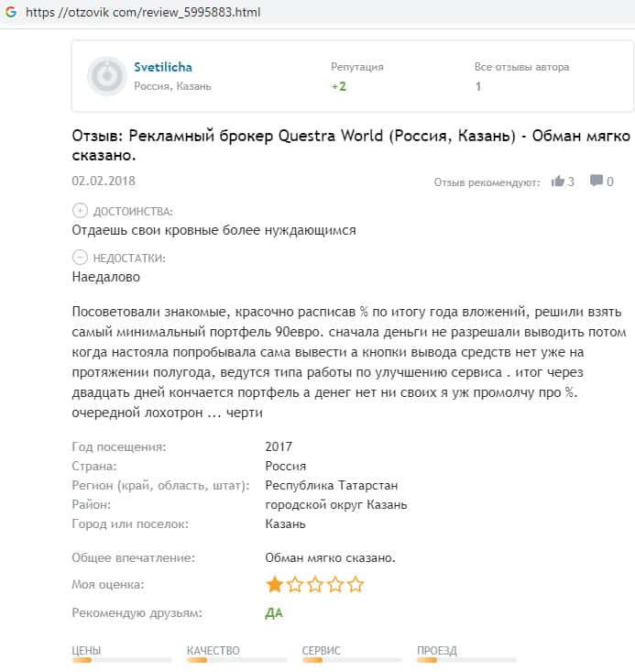Open Svetilicha's user profile link
The image size is (635, 672).
click(163, 67)
